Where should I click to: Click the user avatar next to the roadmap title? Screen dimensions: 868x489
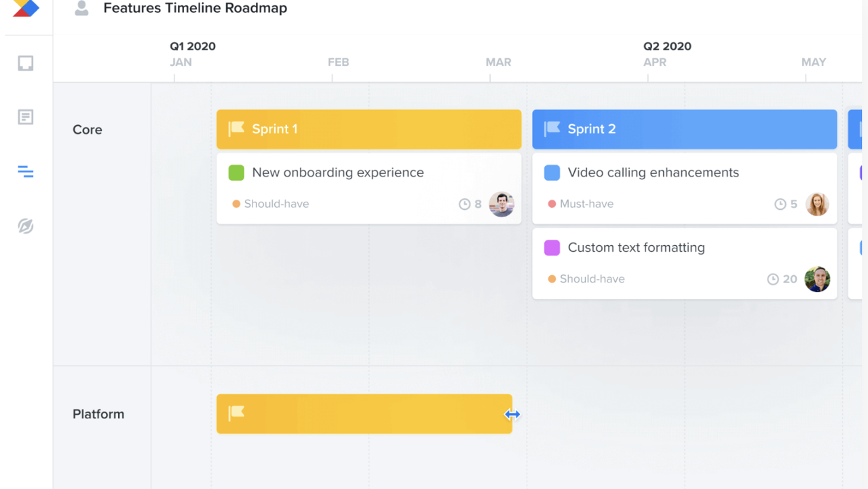click(81, 8)
